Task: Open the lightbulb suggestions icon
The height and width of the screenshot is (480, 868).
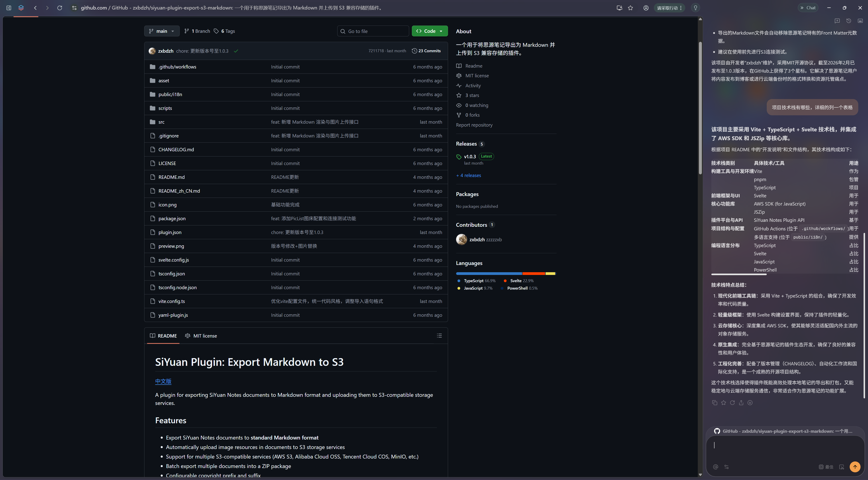Action: point(695,8)
